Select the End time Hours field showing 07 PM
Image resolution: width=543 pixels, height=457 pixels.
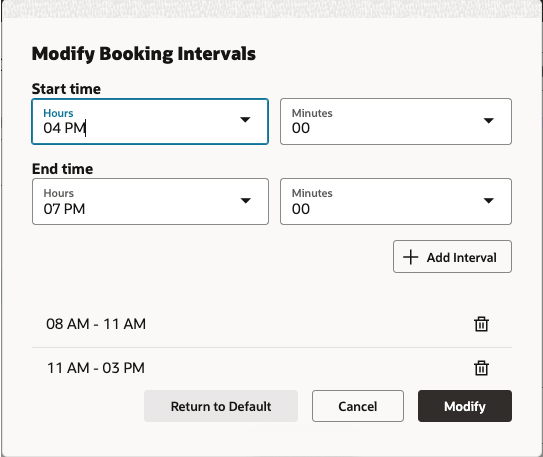point(150,201)
